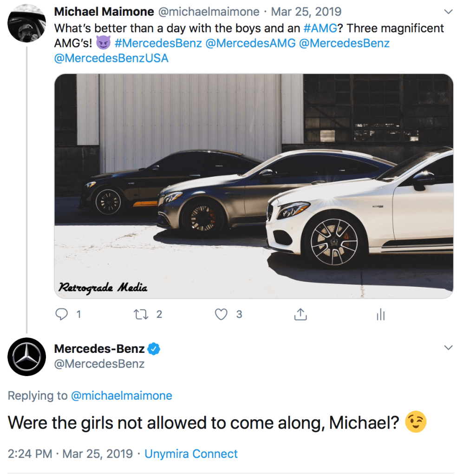Screen dimensions: 463x476
Task: Open the #AMG hashtag link
Action: [x=320, y=28]
